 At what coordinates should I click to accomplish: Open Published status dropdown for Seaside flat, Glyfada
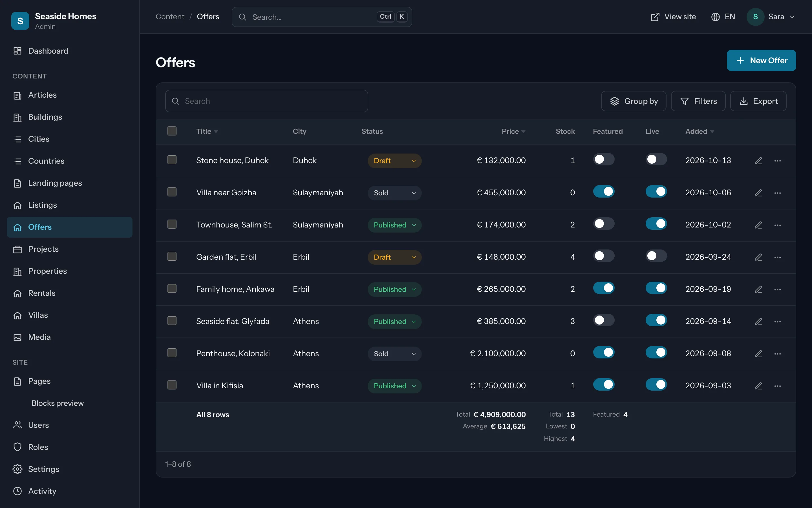tap(395, 321)
